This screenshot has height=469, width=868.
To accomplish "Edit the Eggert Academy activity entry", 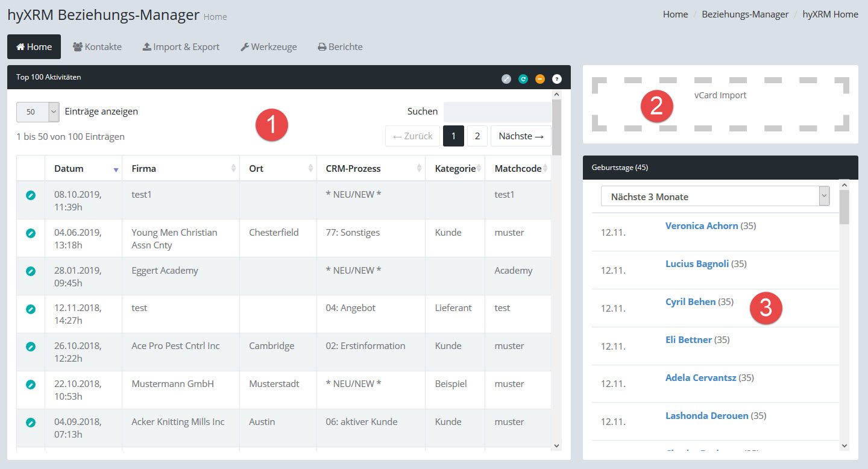I will [x=31, y=271].
